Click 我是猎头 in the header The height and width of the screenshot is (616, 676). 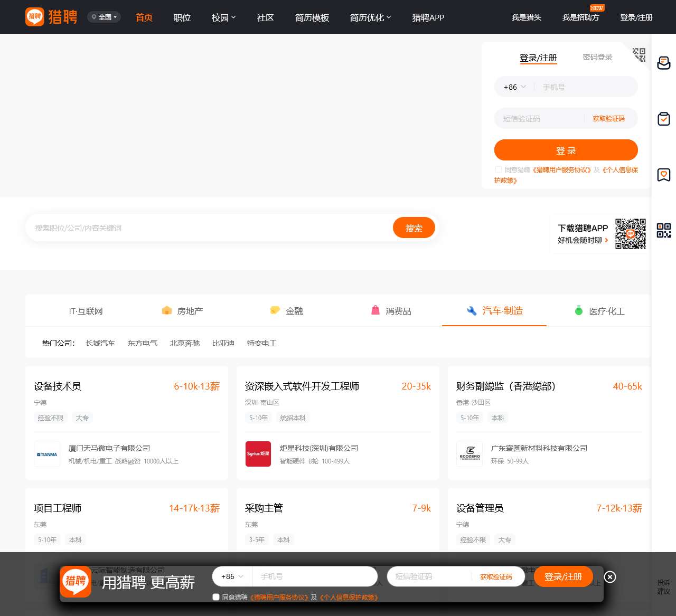pos(527,17)
